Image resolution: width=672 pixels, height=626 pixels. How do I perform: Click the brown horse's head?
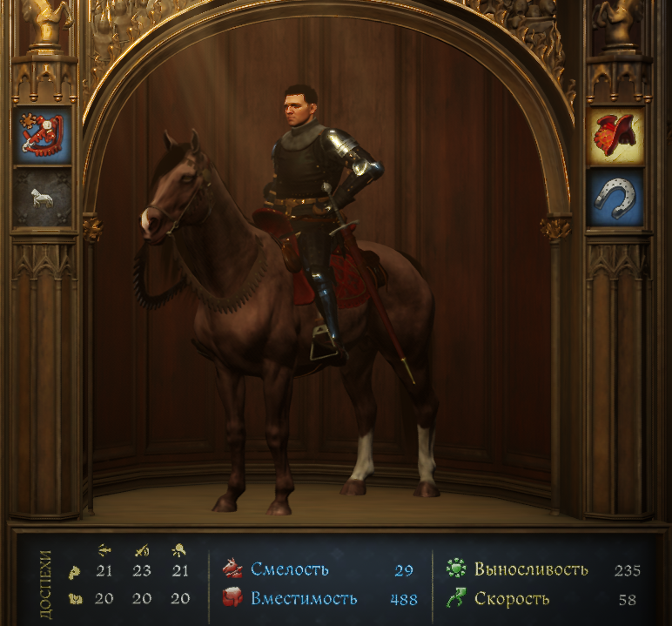pos(171,189)
